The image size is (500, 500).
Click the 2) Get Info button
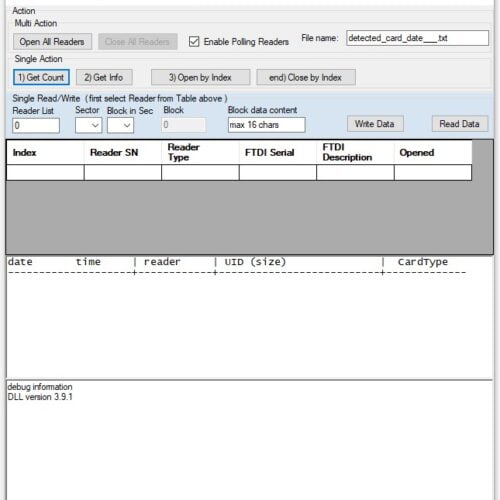104,77
